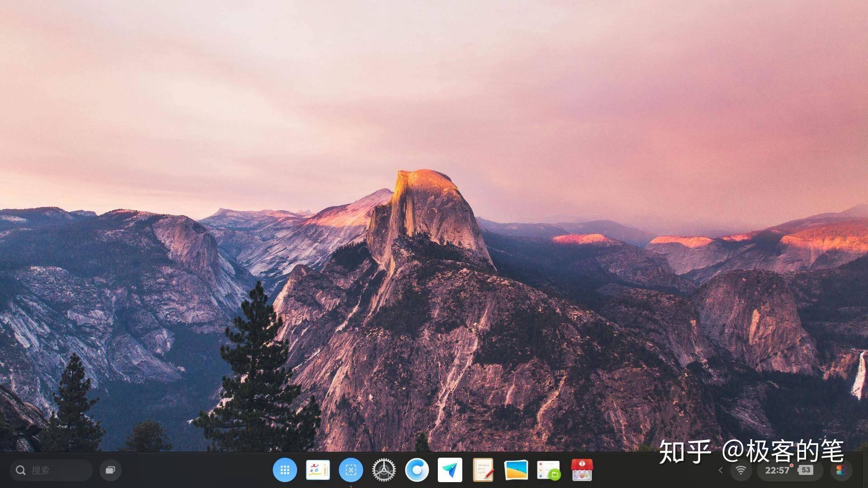
Task: Launch the photo gallery app
Action: point(516,470)
